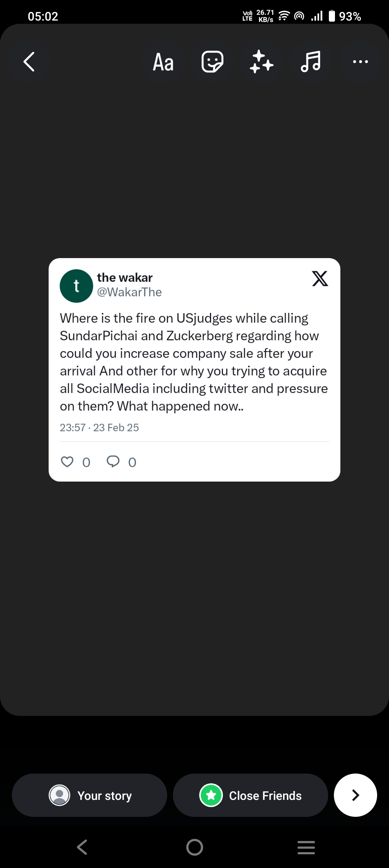
Task: Open the three-dot more options menu
Action: [360, 62]
